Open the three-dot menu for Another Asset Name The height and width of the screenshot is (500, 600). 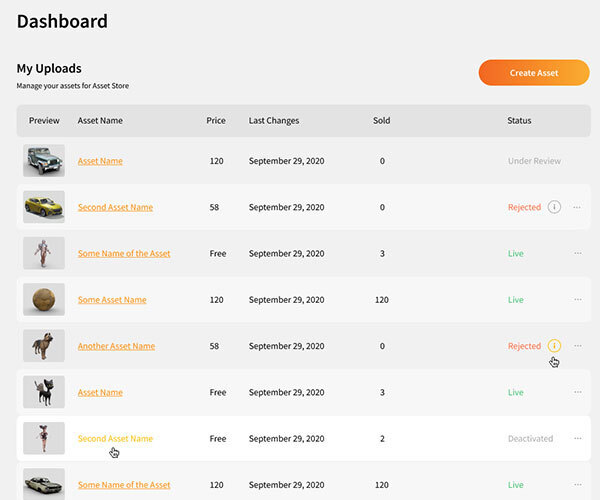click(x=577, y=346)
